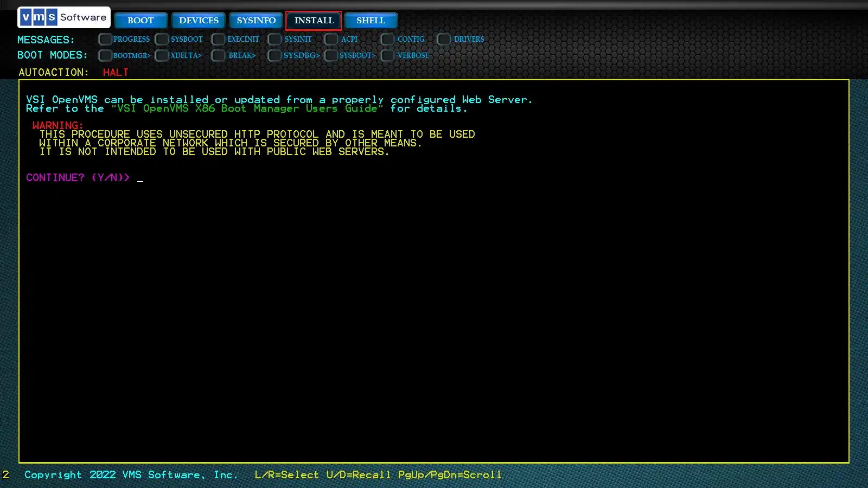Enable the EXECINIT messages checkbox
Screen dimensions: 868x488
(218, 39)
